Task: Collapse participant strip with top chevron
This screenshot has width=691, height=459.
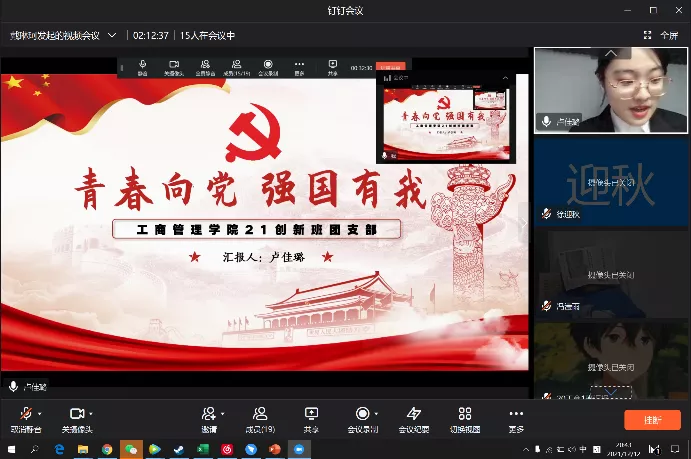Action: (611, 53)
